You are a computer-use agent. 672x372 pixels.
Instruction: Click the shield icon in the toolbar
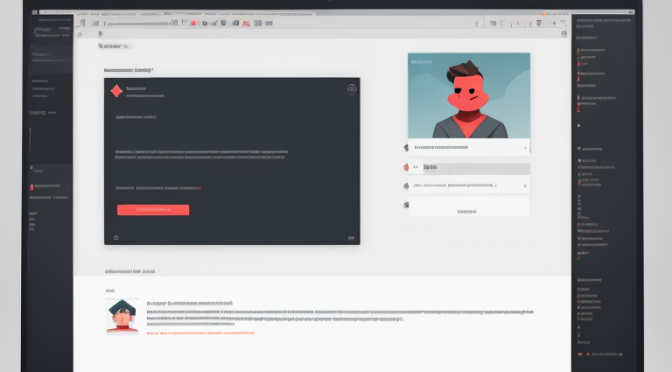point(223,23)
